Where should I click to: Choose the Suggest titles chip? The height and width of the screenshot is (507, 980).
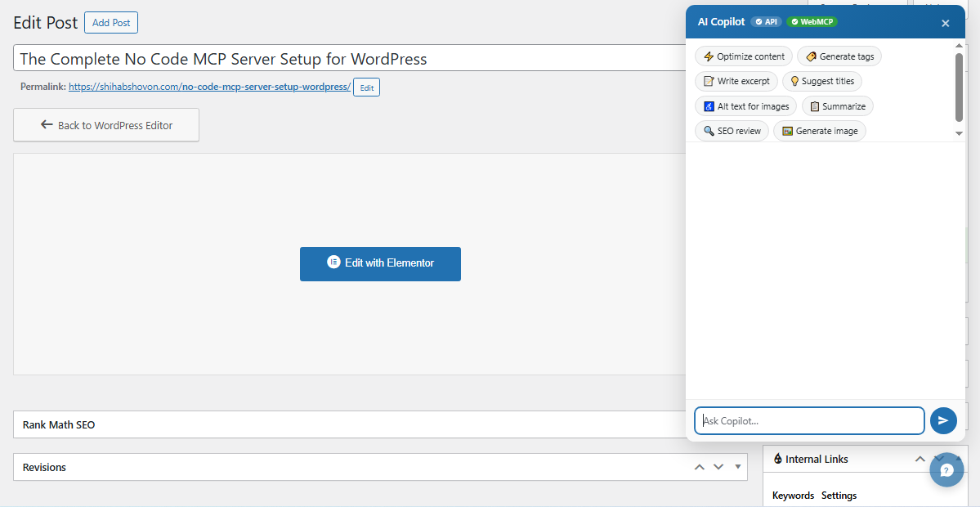point(822,81)
